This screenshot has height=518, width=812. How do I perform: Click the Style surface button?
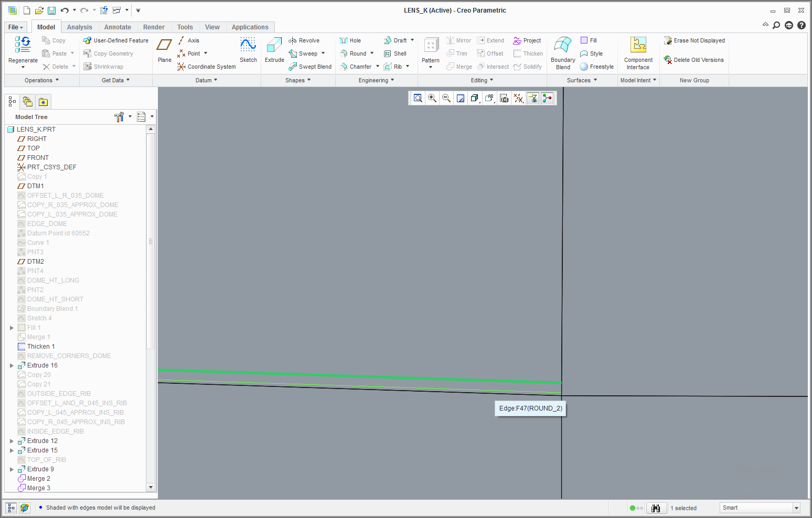click(592, 53)
